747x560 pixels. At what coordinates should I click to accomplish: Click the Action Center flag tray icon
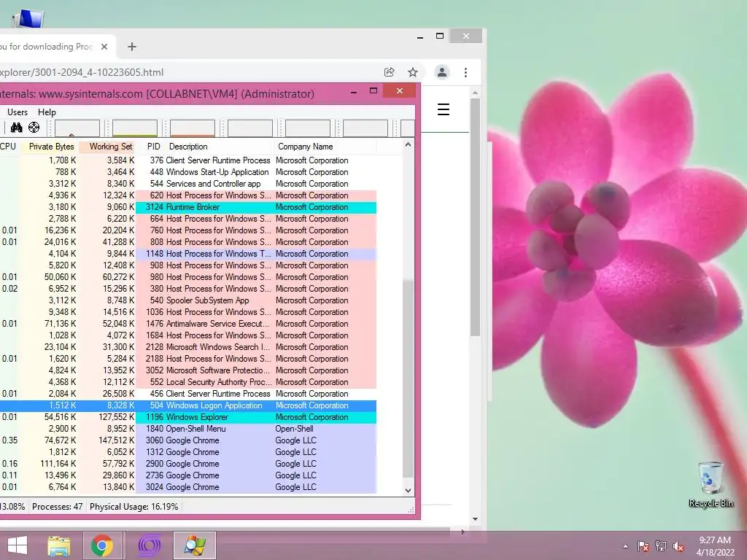(643, 546)
